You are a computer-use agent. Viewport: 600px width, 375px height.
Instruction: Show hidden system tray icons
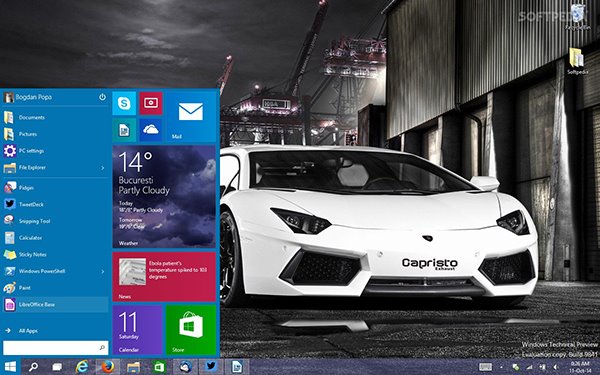click(x=502, y=367)
